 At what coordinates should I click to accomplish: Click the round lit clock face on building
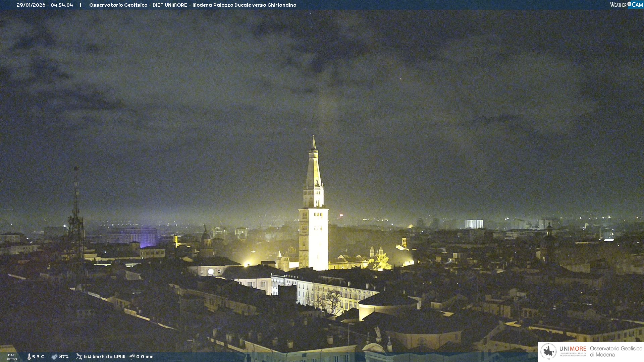click(x=211, y=272)
